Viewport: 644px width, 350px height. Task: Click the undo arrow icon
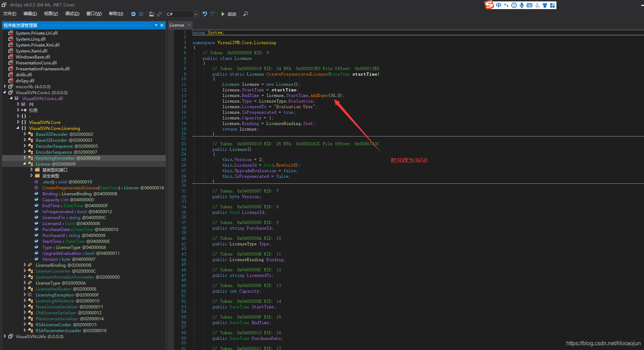click(205, 14)
